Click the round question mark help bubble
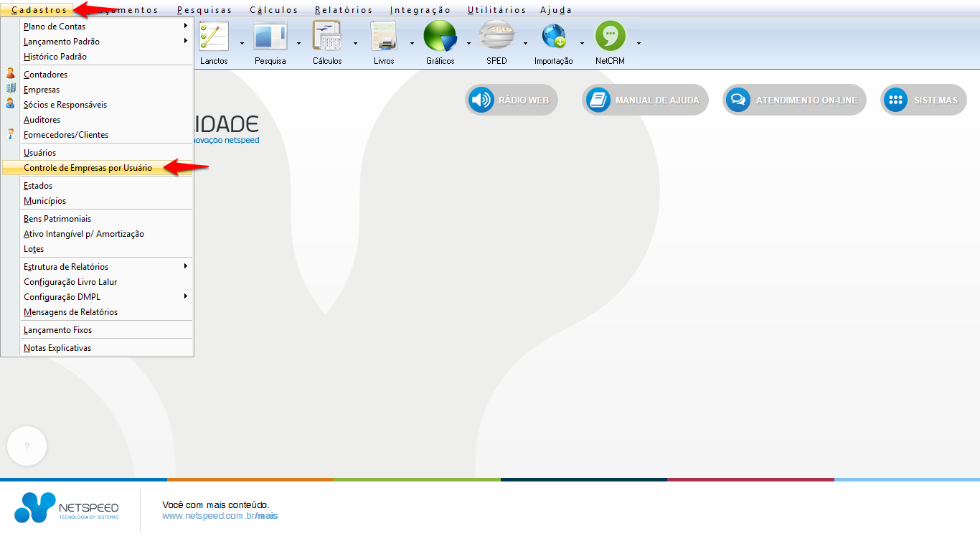Screen dimensions: 980x536 click(27, 446)
